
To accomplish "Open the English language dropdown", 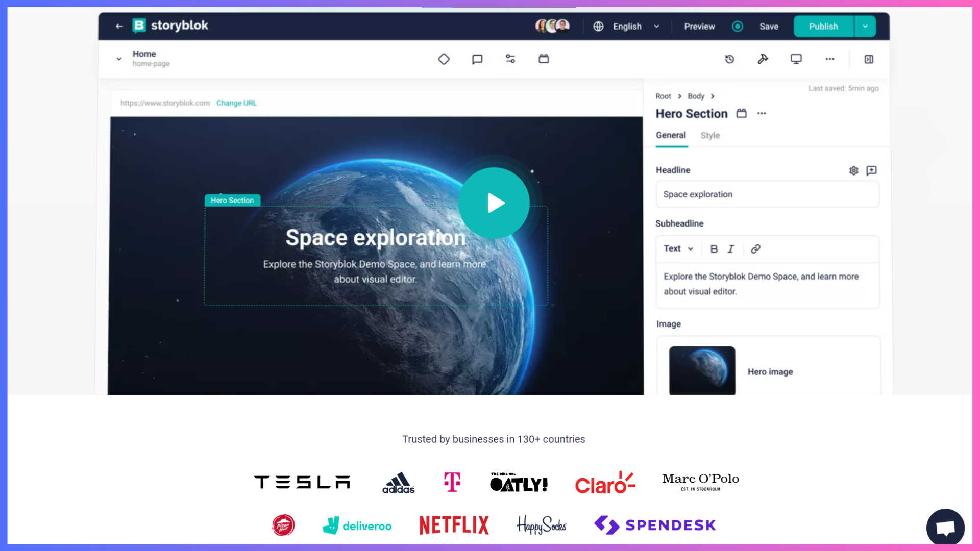I will click(628, 27).
